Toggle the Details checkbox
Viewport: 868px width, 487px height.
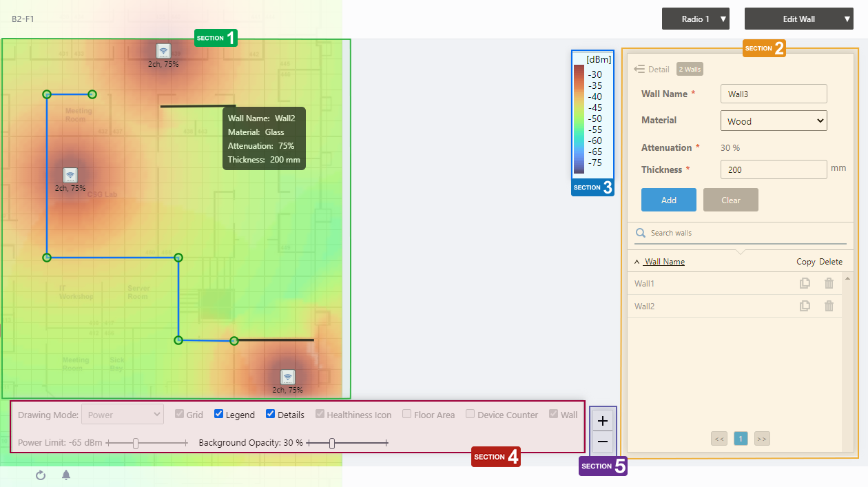tap(271, 415)
